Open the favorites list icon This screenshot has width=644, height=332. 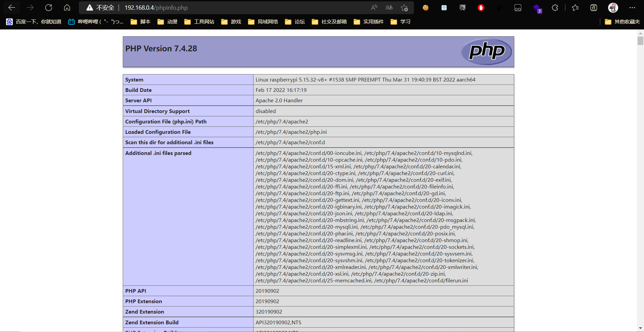click(x=575, y=8)
